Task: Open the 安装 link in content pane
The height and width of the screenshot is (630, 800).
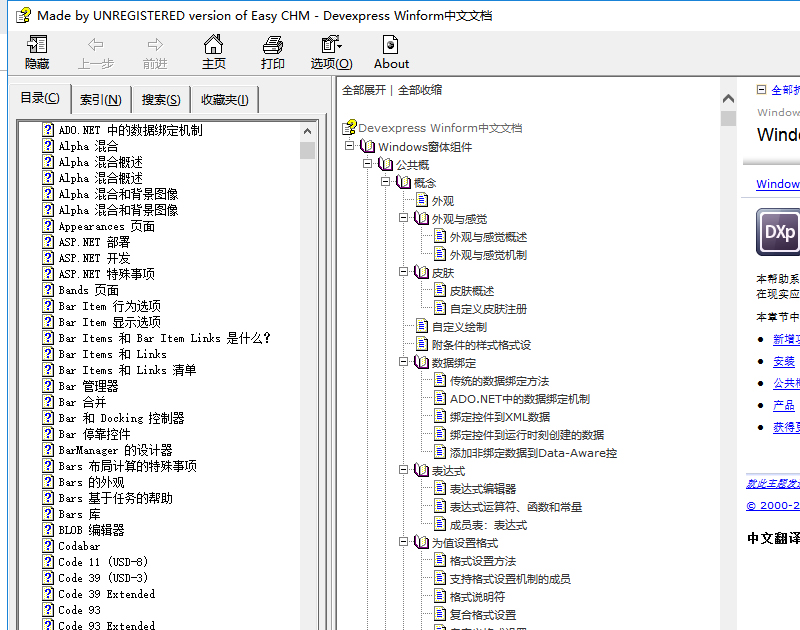Action: pyautogui.click(x=784, y=362)
